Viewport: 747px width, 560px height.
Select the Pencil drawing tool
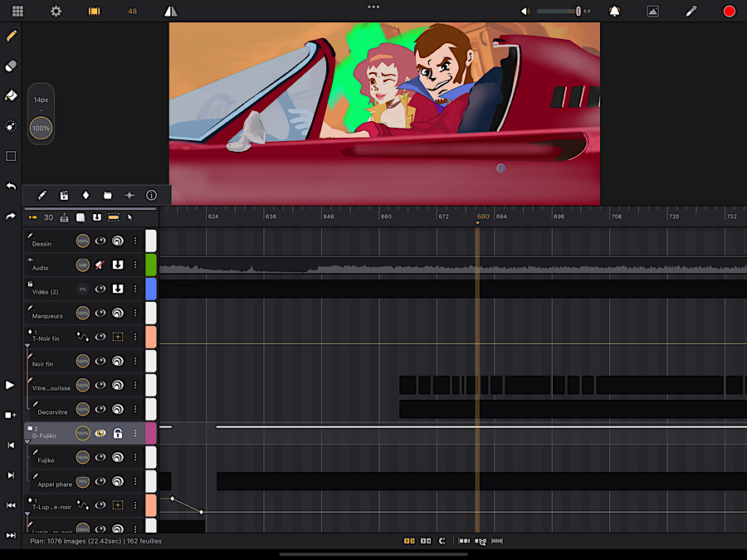[11, 36]
